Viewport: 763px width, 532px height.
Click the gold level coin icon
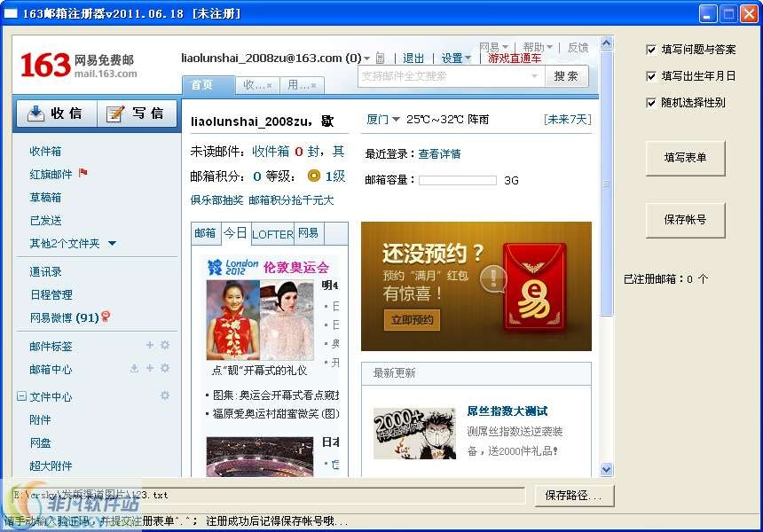pos(314,176)
